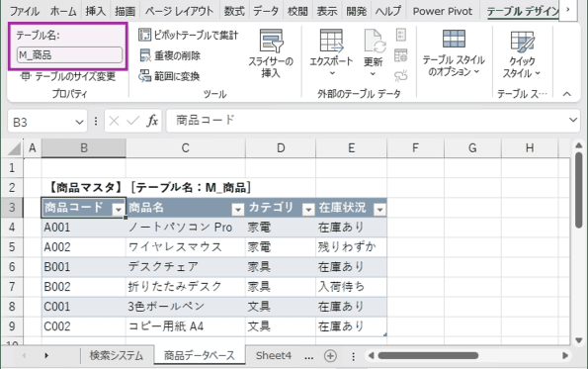The image size is (588, 369).
Task: Click the select-all corner triangle
Action: [14, 148]
